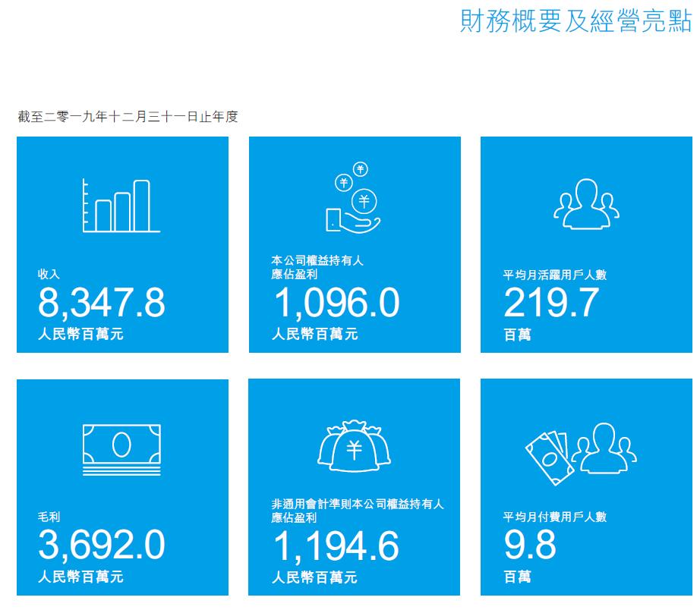Viewport: 700px width, 610px height.
Task: Select the date line 截至二零一九年十二月三十一日止年度
Action: tap(128, 117)
